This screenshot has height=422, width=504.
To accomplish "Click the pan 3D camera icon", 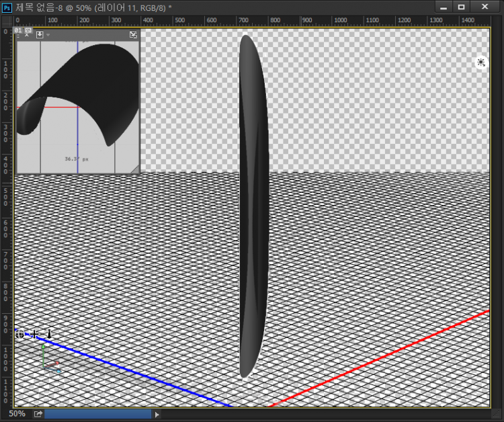I will pos(34,334).
